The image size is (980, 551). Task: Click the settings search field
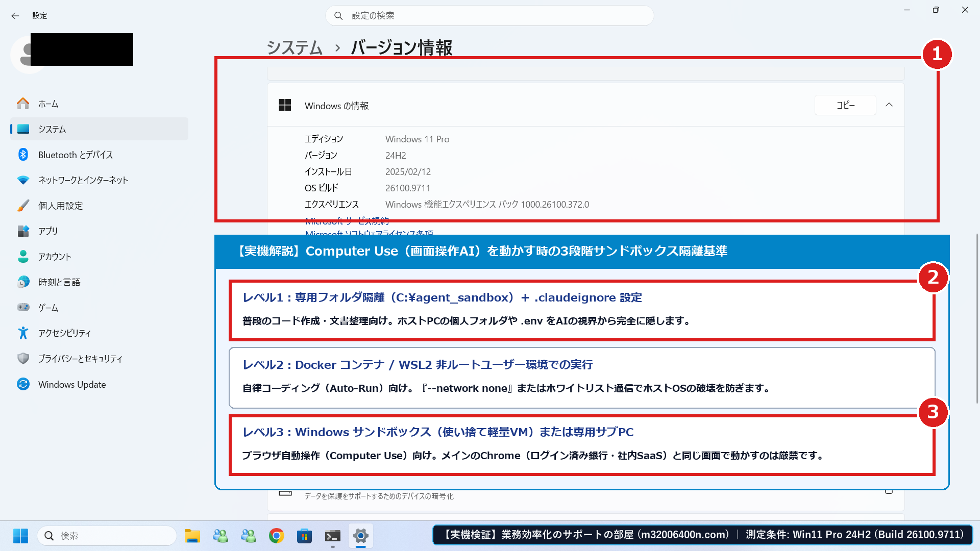[489, 16]
